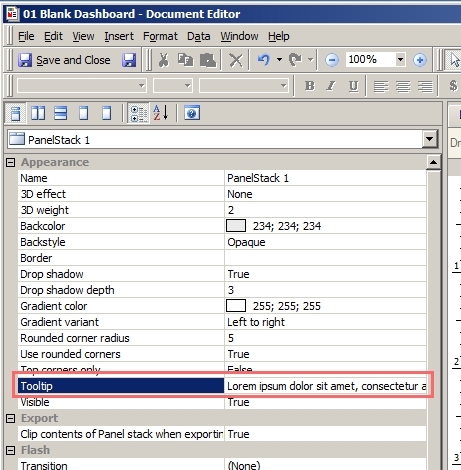Click the Cut scissors icon
Viewport: 461px width, 470px height.
tap(163, 60)
